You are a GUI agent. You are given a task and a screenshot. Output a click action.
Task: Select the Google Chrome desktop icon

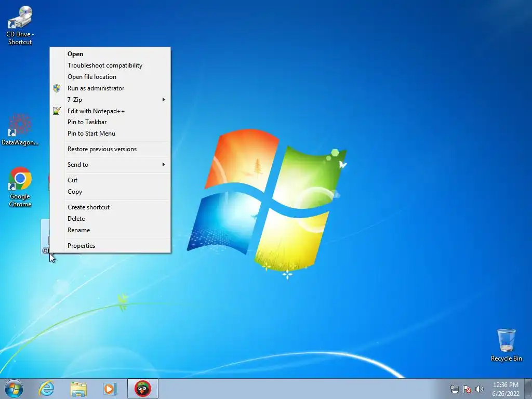pyautogui.click(x=20, y=187)
